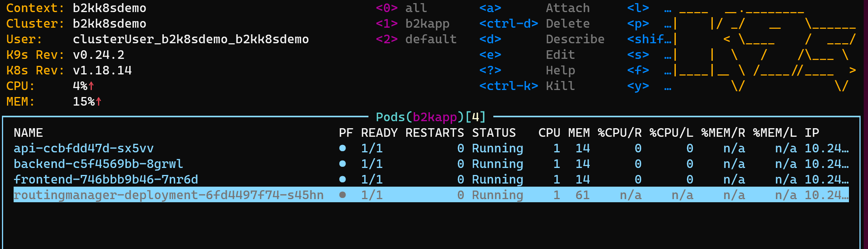Switch to the all namespace shortcut

point(416,8)
